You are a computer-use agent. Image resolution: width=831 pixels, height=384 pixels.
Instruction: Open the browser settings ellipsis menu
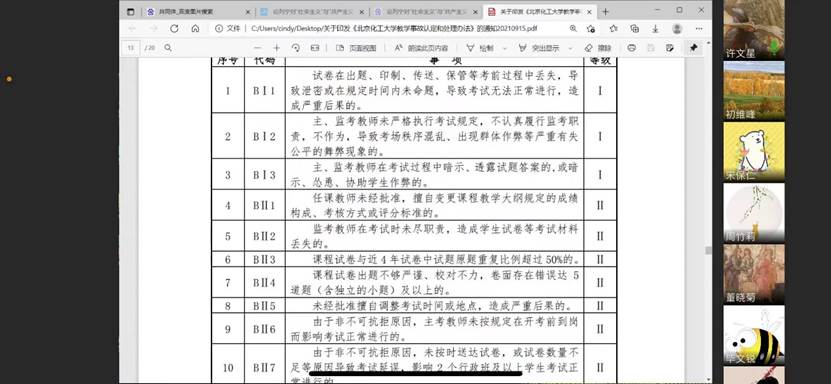tap(699, 29)
